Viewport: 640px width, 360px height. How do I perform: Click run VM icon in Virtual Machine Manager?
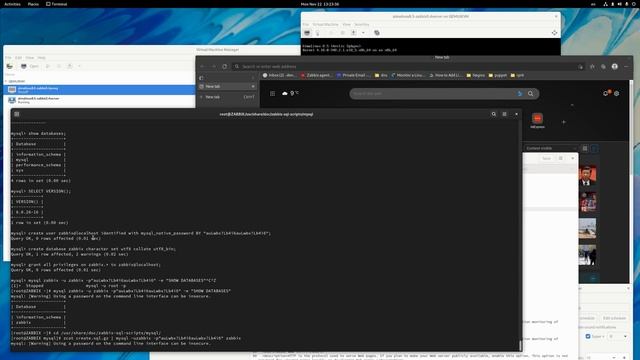pyautogui.click(x=48, y=66)
